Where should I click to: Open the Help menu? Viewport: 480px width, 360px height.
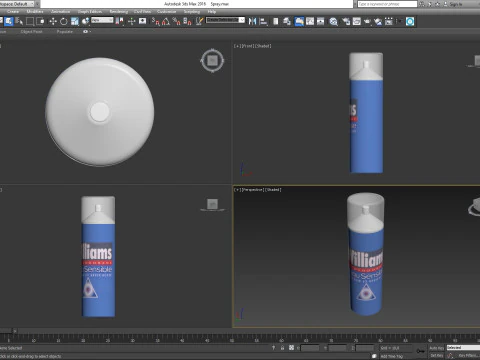(212, 11)
